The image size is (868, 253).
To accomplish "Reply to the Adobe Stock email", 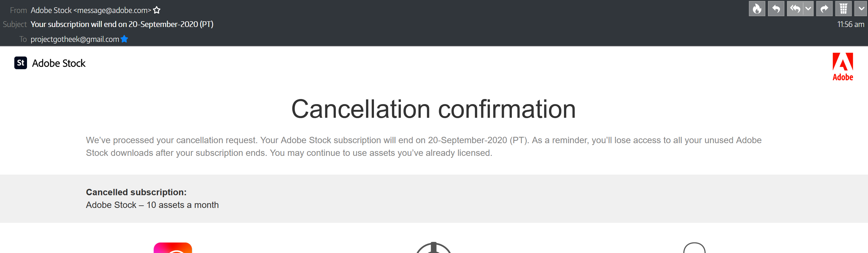I will tap(776, 9).
